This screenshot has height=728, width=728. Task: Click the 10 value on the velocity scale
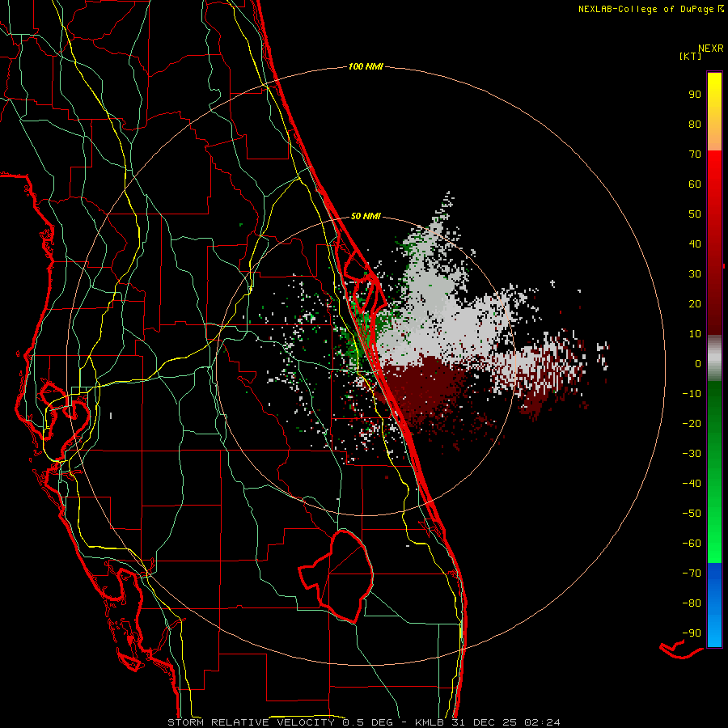695,334
